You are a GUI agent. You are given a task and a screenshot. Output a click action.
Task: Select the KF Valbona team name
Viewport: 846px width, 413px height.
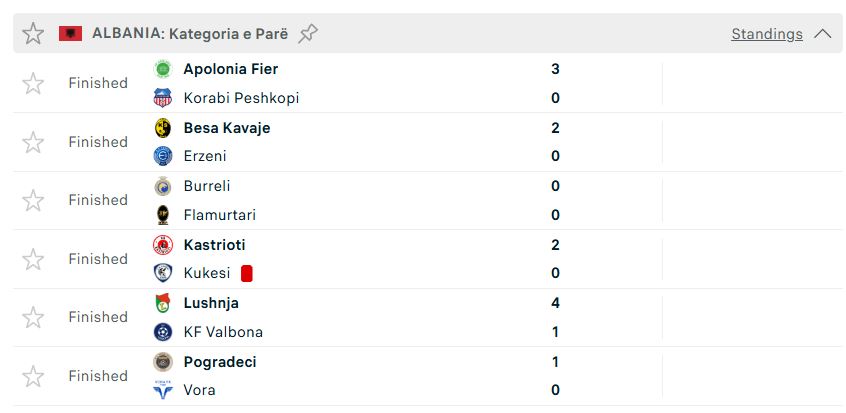click(223, 332)
